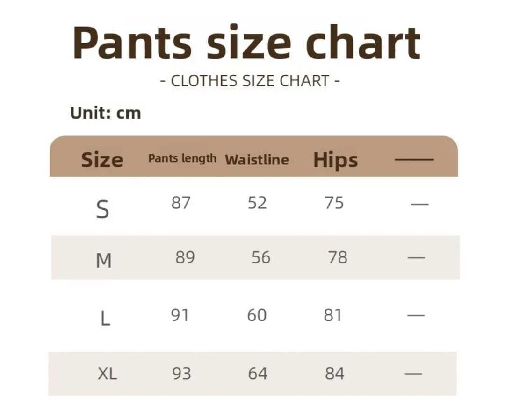This screenshot has height=420, width=505.
Task: Click the "Pants size chart" title
Action: tap(247, 43)
